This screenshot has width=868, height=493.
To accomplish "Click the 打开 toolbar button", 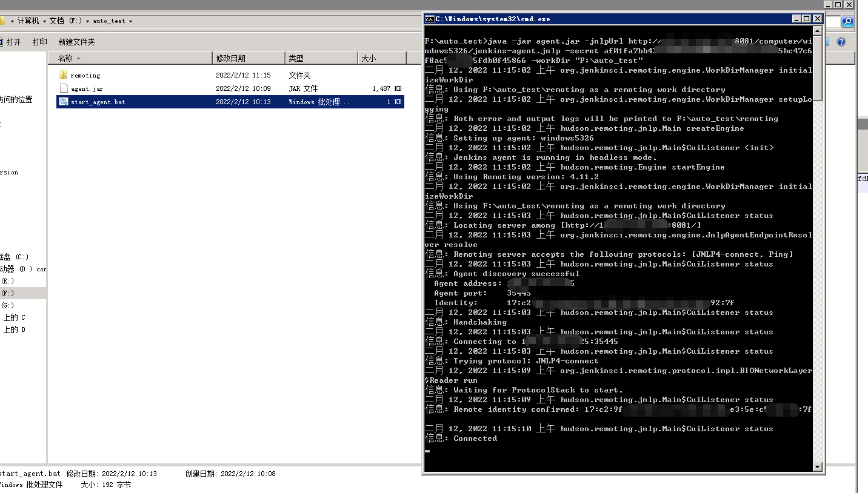I will 10,42.
